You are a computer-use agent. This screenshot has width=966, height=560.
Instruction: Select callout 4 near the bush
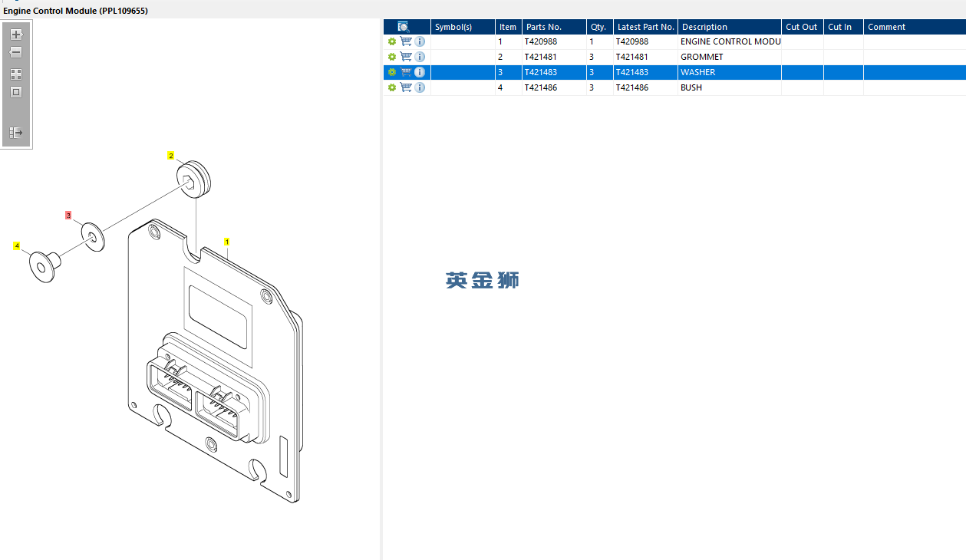17,246
